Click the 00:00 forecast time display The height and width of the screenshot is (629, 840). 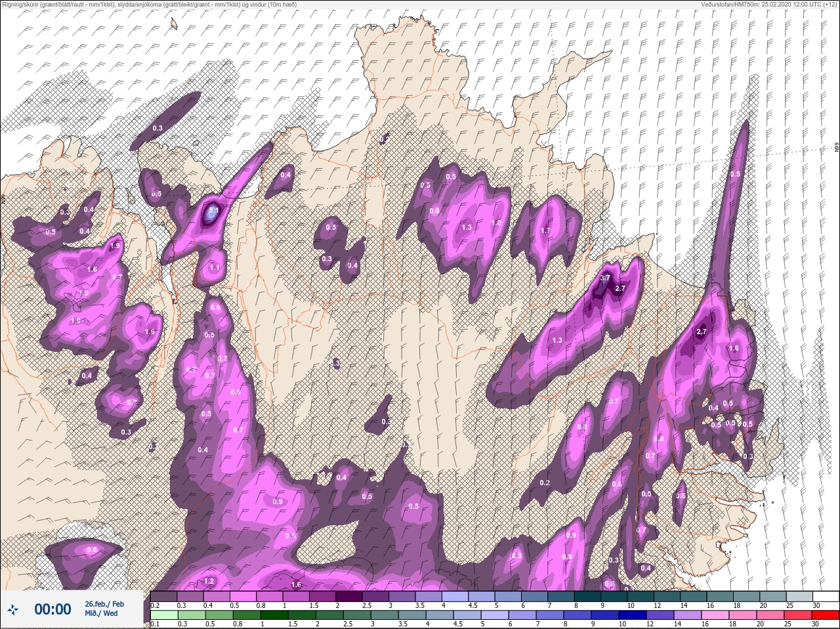click(x=52, y=609)
